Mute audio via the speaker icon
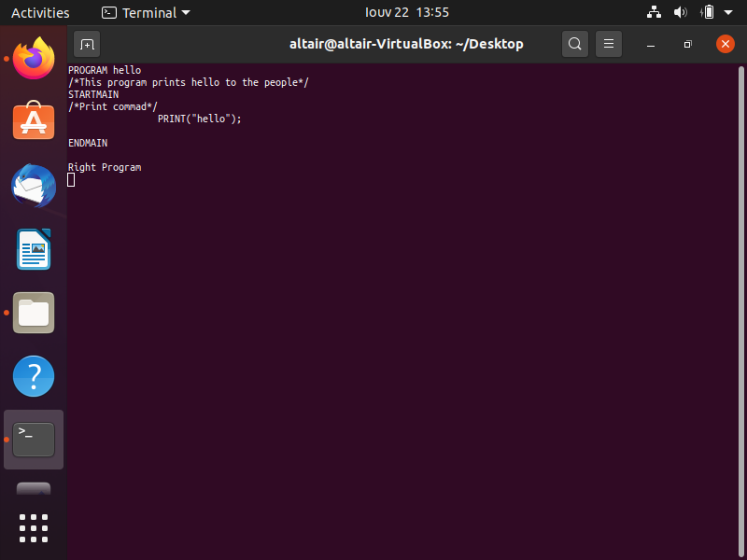The image size is (747, 560). 680,13
